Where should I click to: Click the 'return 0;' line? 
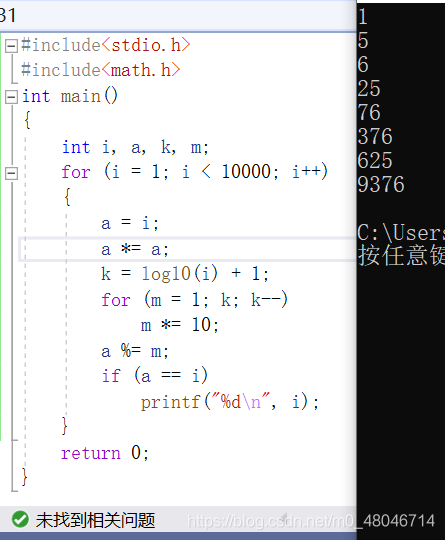[105, 453]
